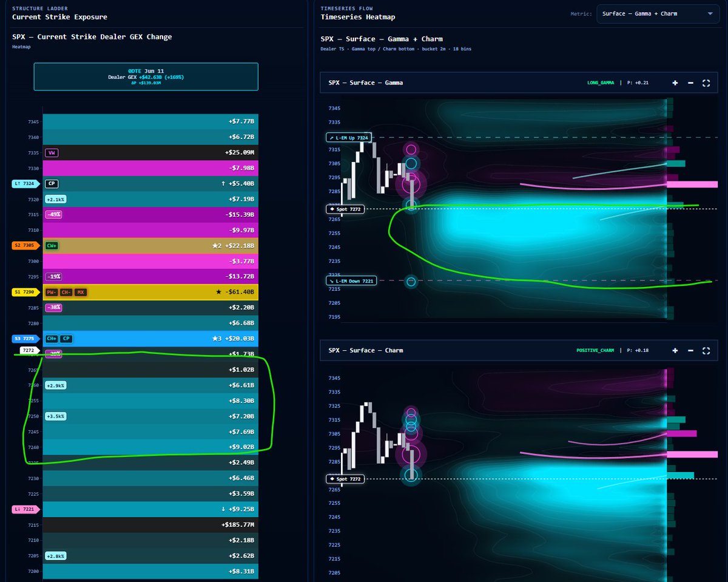This screenshot has height=582, width=728.
Task: Click the +$7.77B value on strike 7345
Action: pos(240,121)
